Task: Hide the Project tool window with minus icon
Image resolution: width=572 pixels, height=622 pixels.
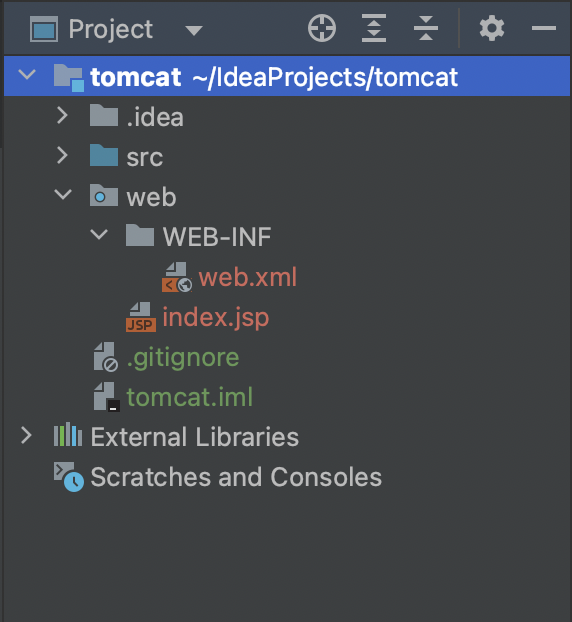Action: (543, 28)
